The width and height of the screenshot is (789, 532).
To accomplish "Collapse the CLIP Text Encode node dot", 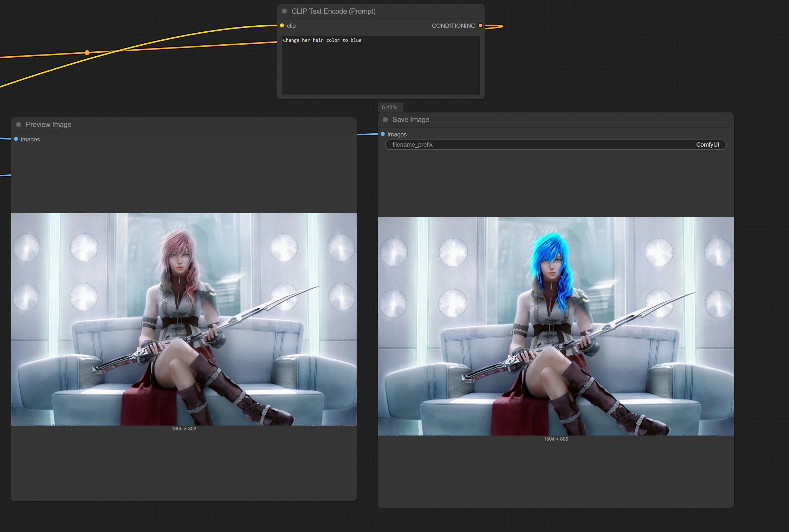I will (x=284, y=11).
